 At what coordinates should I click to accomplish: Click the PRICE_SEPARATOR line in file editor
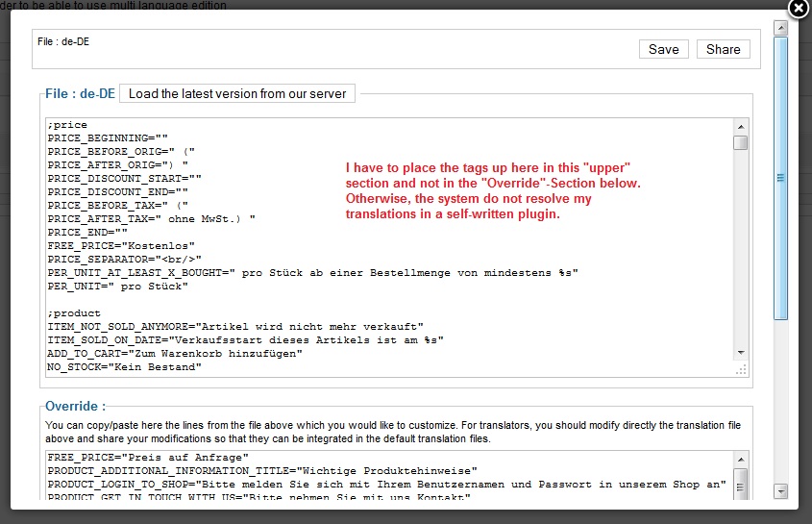(125, 260)
